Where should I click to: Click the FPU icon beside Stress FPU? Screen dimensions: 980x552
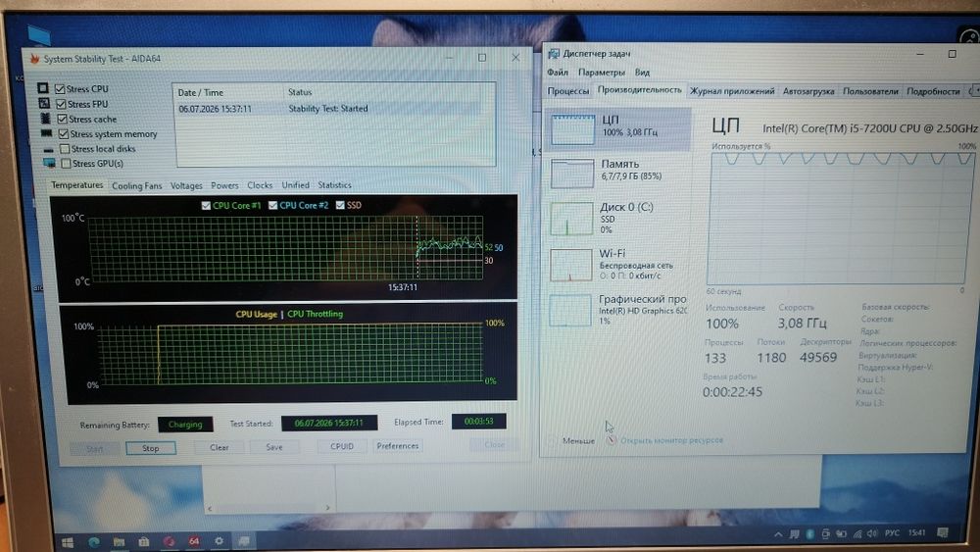(x=44, y=103)
